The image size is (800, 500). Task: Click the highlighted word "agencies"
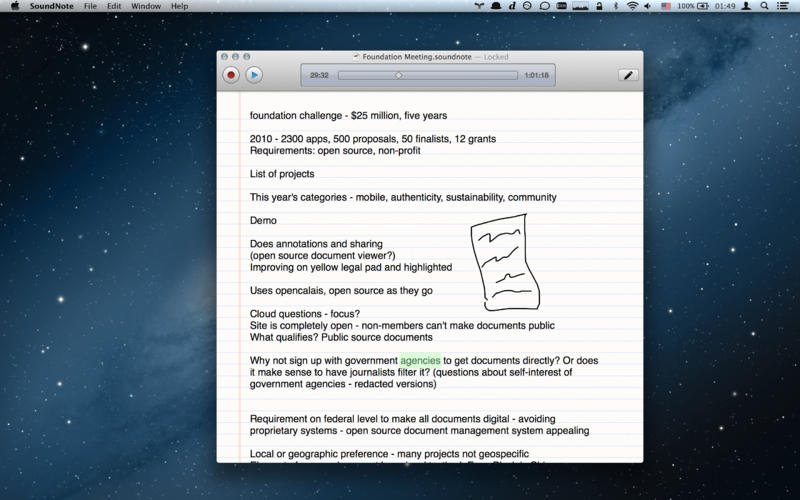(420, 360)
